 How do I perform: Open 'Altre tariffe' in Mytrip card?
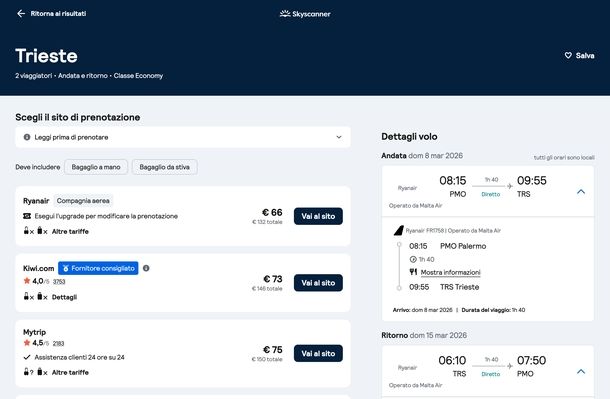tap(70, 372)
